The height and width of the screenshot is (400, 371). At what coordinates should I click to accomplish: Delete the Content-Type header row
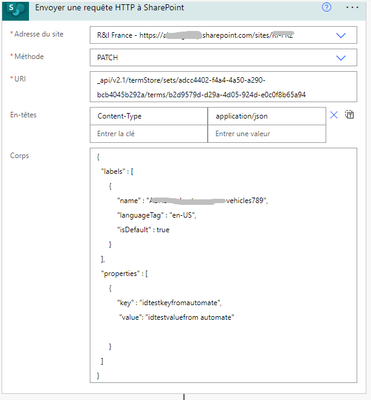(x=334, y=115)
